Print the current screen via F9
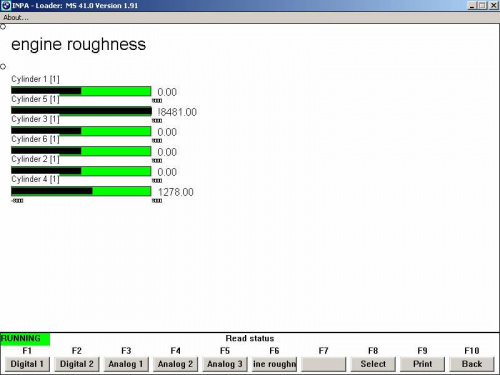Screen dimensions: 500x375 (422, 364)
